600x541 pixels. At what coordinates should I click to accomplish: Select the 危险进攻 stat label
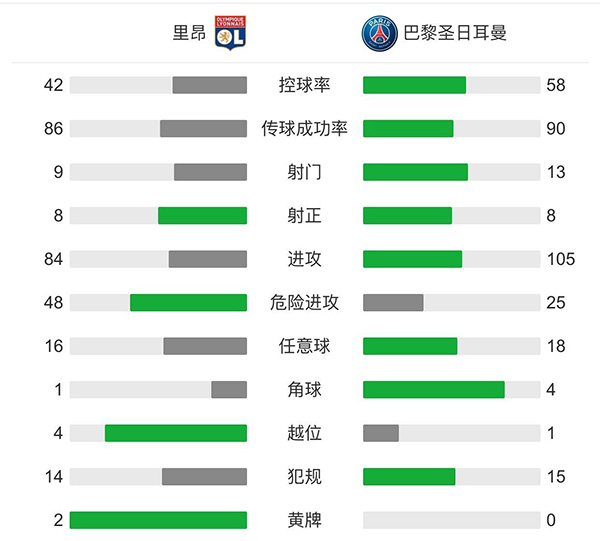tap(304, 303)
